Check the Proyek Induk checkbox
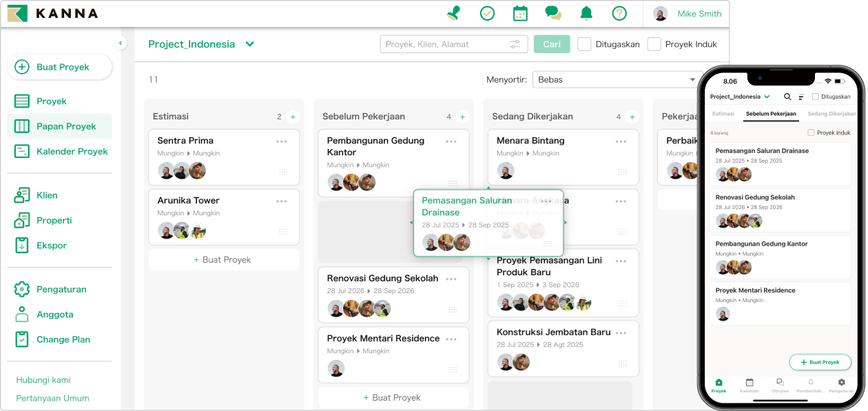The height and width of the screenshot is (411, 868). (653, 43)
